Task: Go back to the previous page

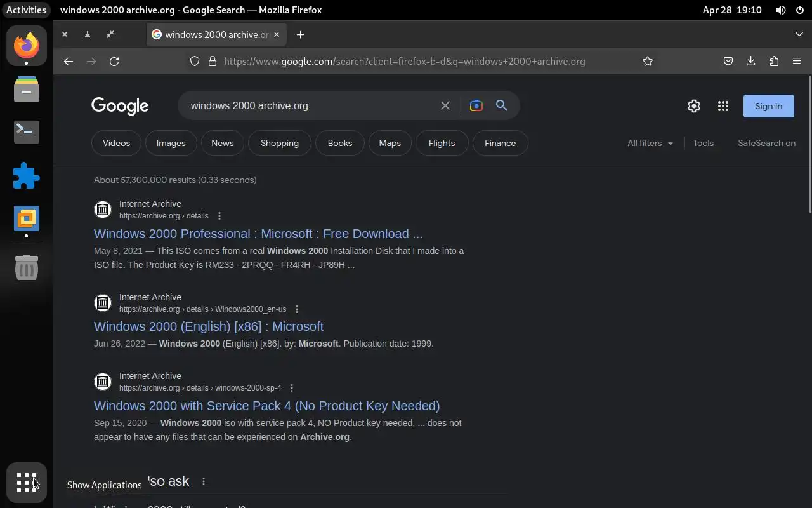Action: pos(69,61)
